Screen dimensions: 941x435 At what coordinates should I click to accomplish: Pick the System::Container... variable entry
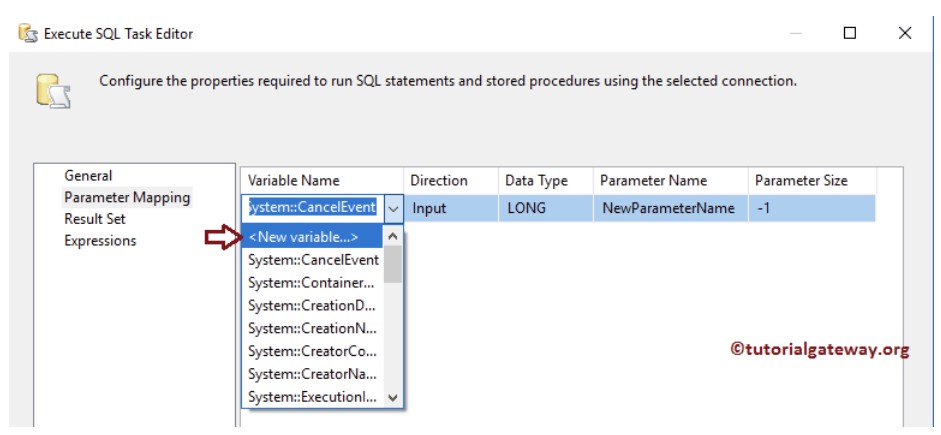(312, 283)
